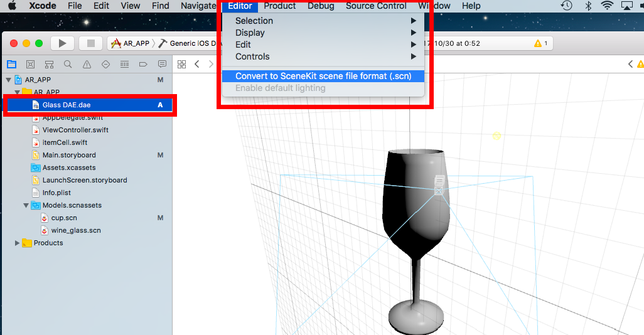
Task: Go back in editor history
Action: pyautogui.click(x=197, y=64)
